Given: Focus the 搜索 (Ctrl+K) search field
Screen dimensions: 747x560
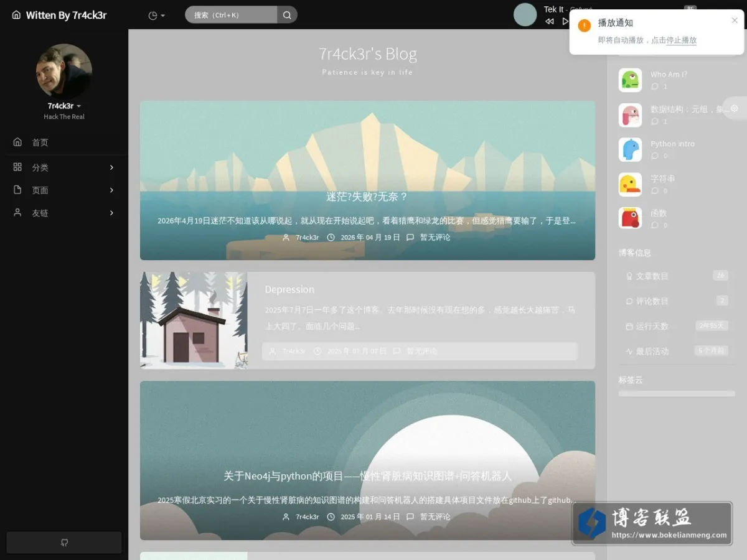Looking at the screenshot, I should point(231,15).
